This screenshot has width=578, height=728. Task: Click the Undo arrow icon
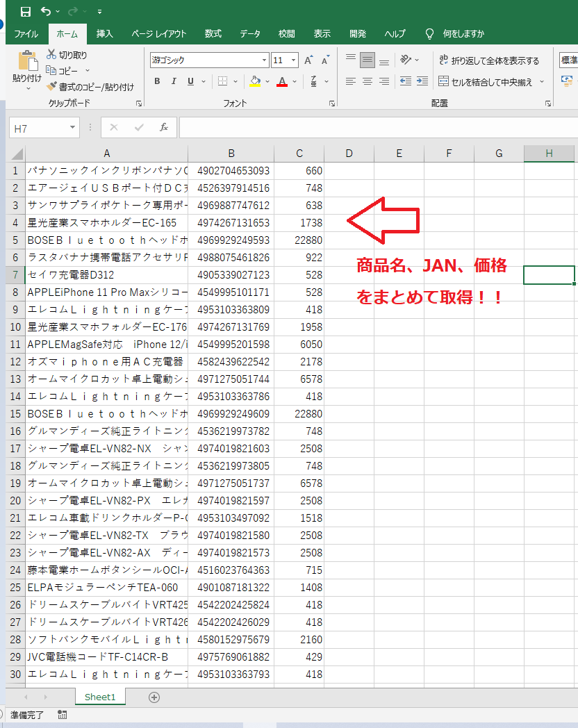coord(45,11)
